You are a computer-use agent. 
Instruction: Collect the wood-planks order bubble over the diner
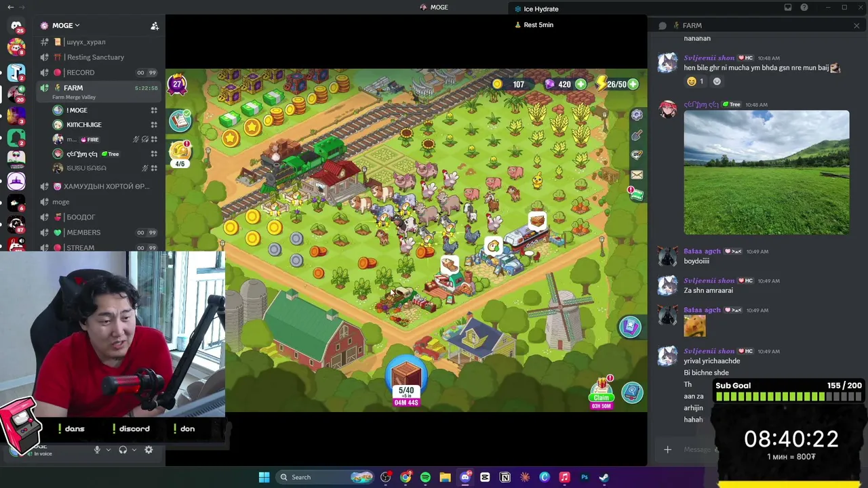[x=537, y=222]
